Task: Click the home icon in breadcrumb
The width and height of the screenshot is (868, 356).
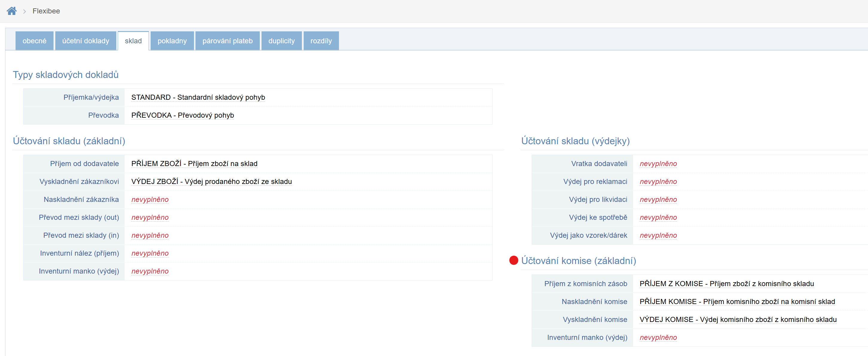Action: 11,11
